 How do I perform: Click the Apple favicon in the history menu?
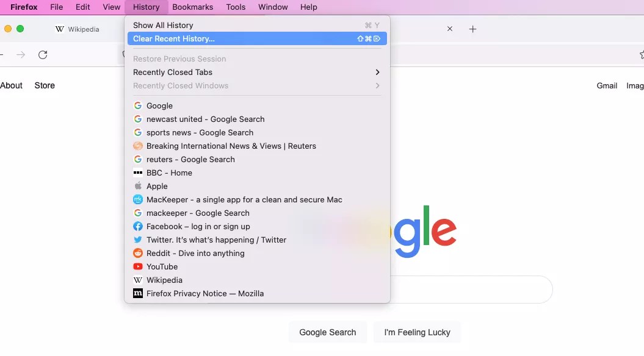pyautogui.click(x=137, y=186)
